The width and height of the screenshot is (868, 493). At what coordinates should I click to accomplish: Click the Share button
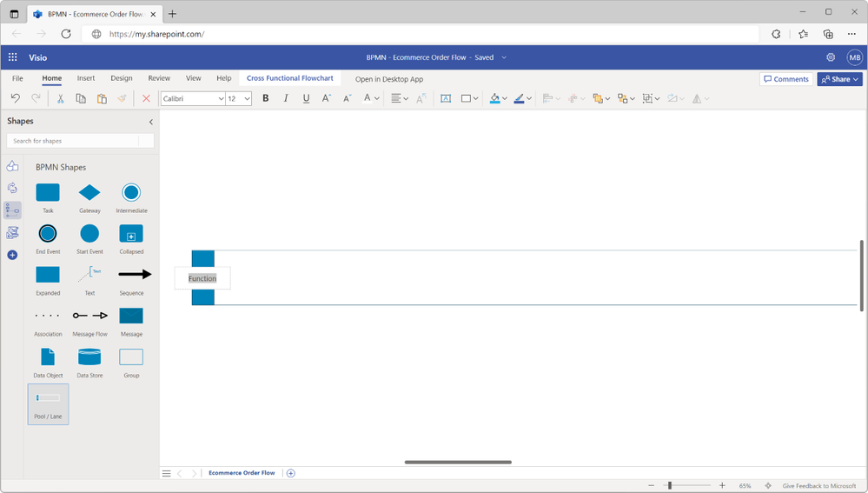pos(840,79)
